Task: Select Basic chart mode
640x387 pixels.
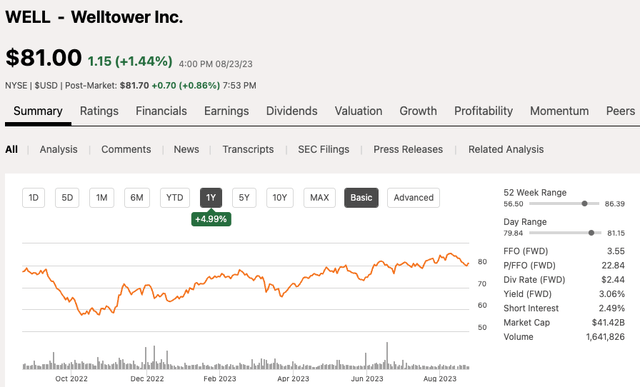Action: [361, 198]
